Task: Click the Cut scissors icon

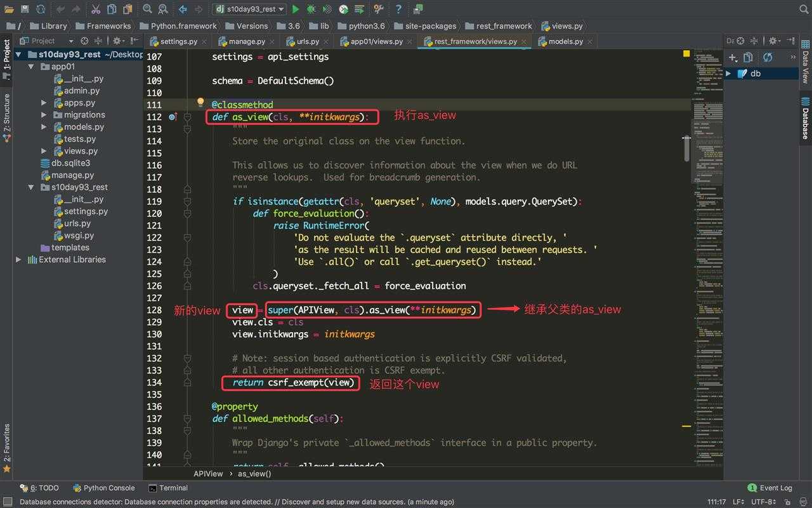Action: click(96, 9)
